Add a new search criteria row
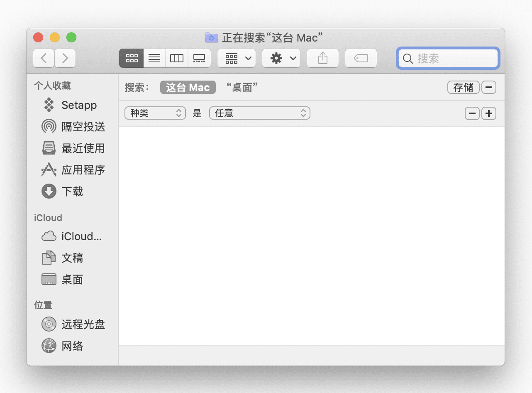 point(488,113)
